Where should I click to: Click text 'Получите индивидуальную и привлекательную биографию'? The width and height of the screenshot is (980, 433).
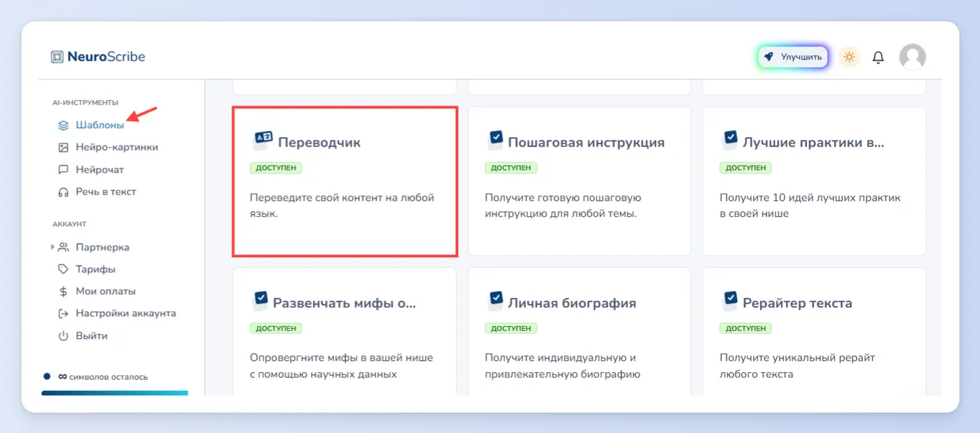coord(563,366)
